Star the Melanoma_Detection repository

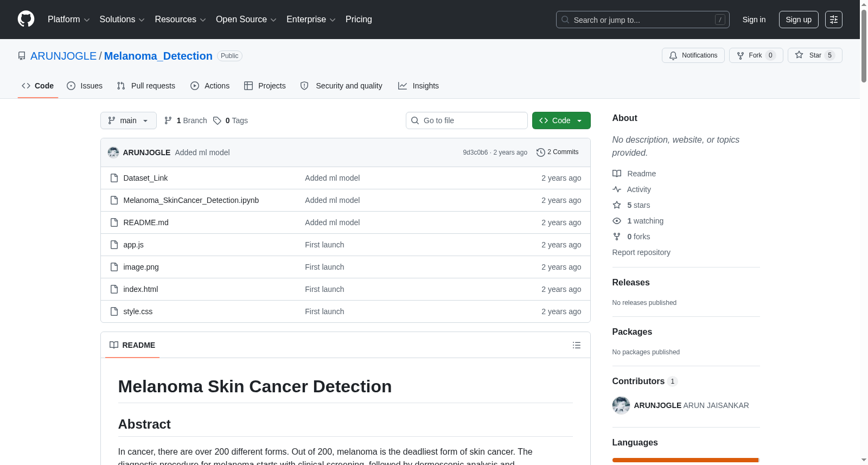tap(815, 55)
